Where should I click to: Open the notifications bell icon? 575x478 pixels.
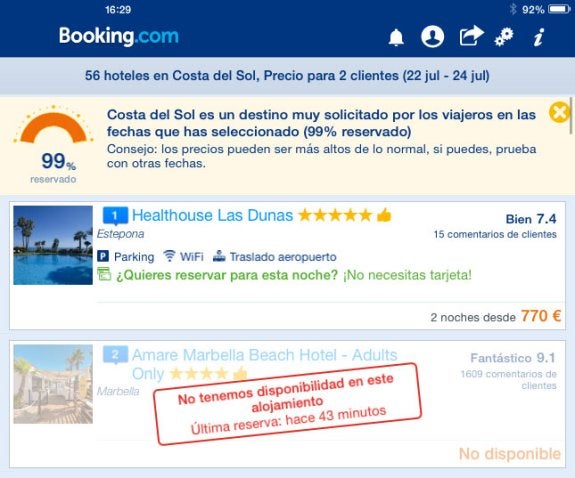tap(396, 37)
